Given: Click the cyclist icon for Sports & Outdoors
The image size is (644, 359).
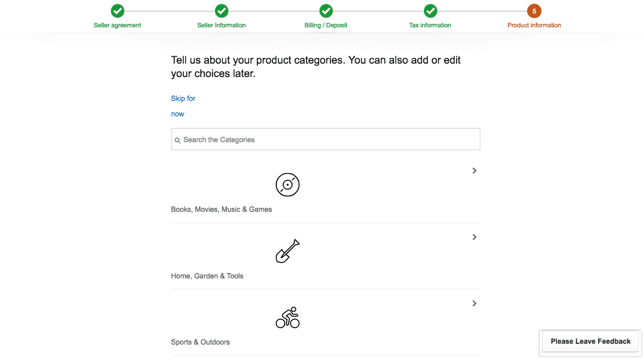Looking at the screenshot, I should pos(288,317).
